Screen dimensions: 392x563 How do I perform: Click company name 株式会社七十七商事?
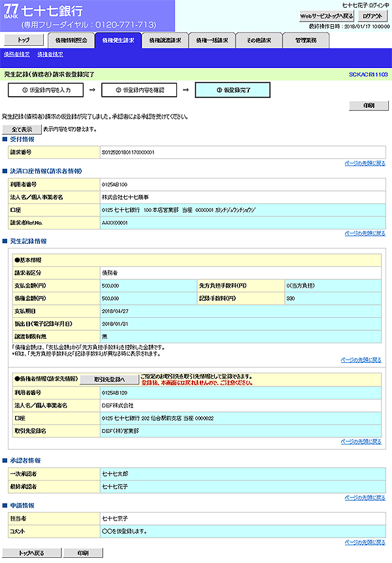125,197
